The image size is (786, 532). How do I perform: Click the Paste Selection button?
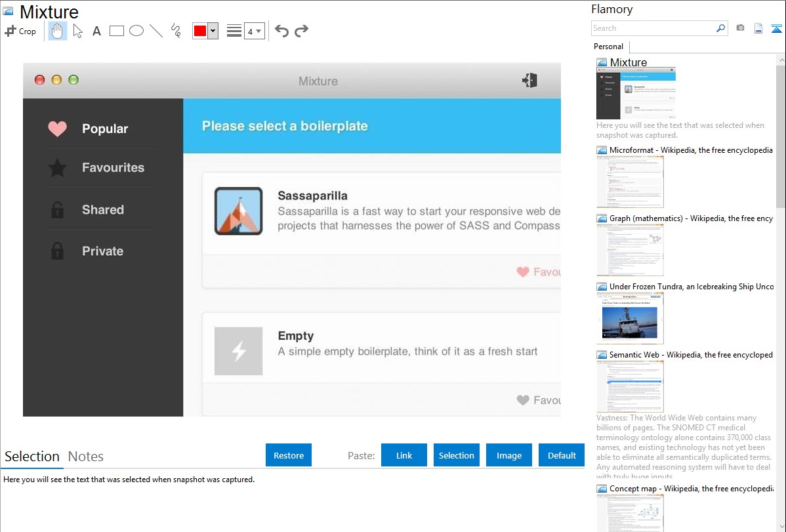[457, 455]
